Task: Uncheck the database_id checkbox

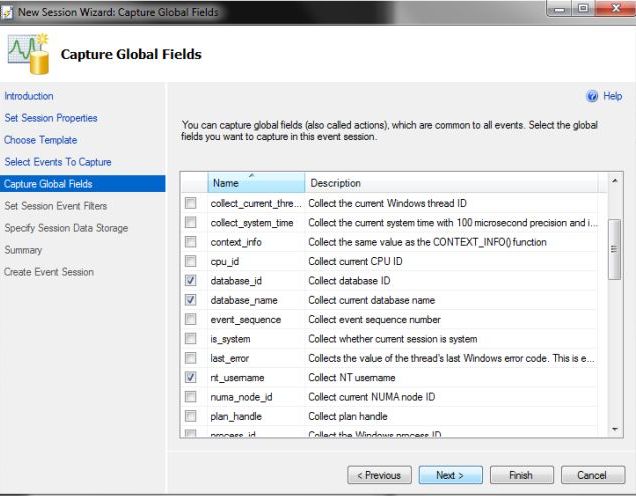Action: tap(191, 280)
